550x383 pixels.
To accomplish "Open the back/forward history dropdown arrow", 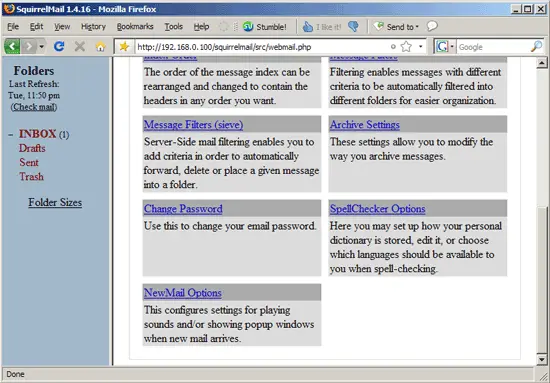I will [42, 46].
